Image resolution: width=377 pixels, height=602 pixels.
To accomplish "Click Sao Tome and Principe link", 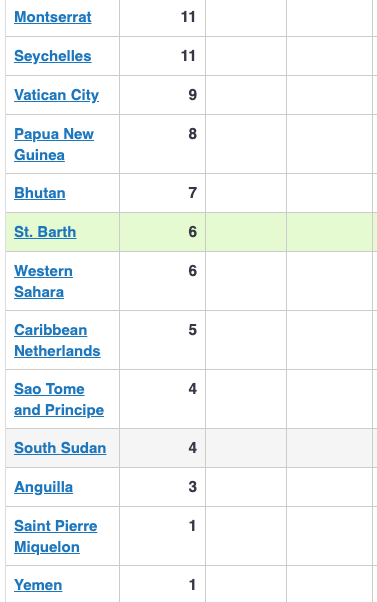I will pyautogui.click(x=59, y=400).
